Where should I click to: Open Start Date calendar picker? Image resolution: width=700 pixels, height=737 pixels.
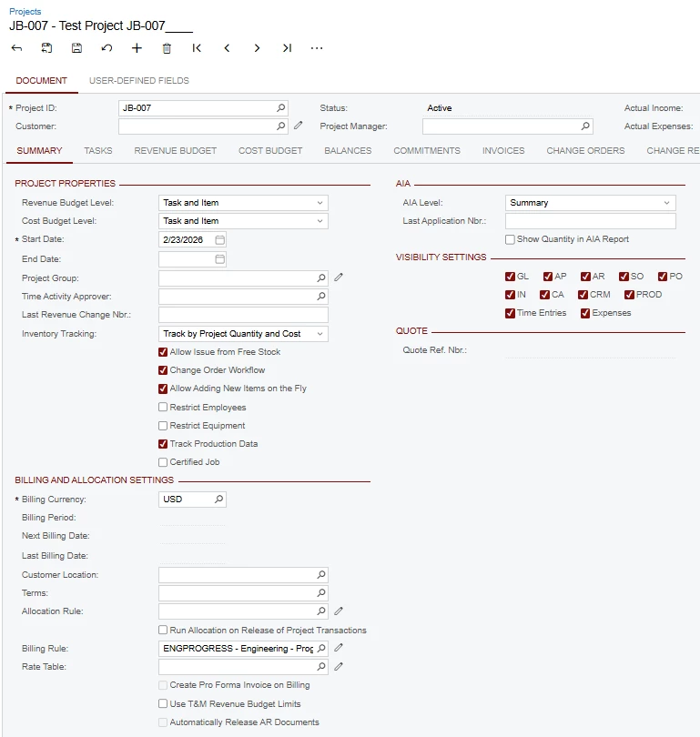(219, 239)
